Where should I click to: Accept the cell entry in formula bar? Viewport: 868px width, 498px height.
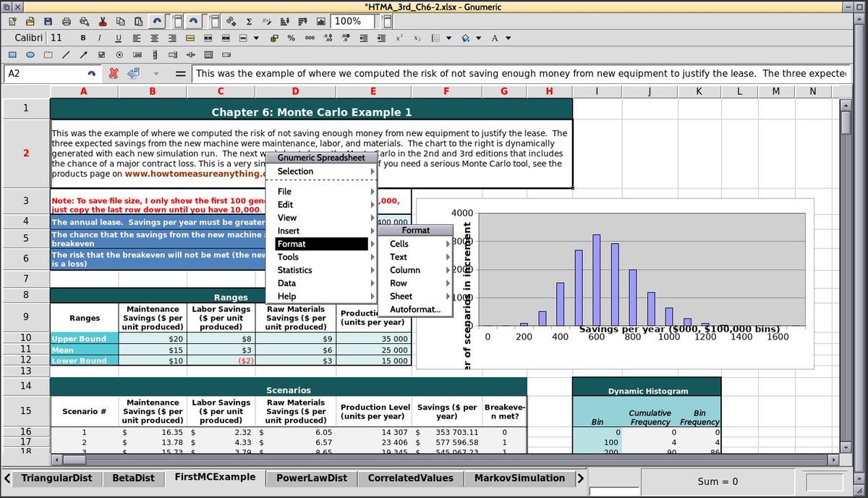(133, 73)
